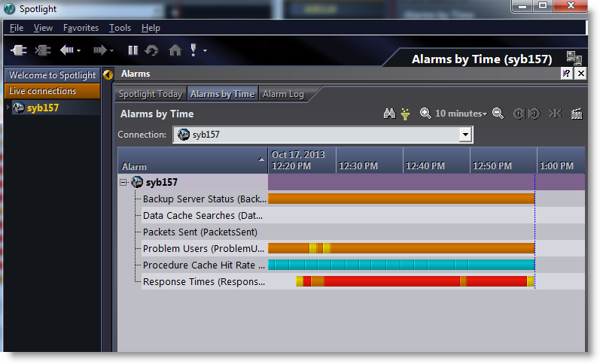Click the orange Backup Server Status timeline bar
The width and height of the screenshot is (600, 364).
(x=401, y=199)
